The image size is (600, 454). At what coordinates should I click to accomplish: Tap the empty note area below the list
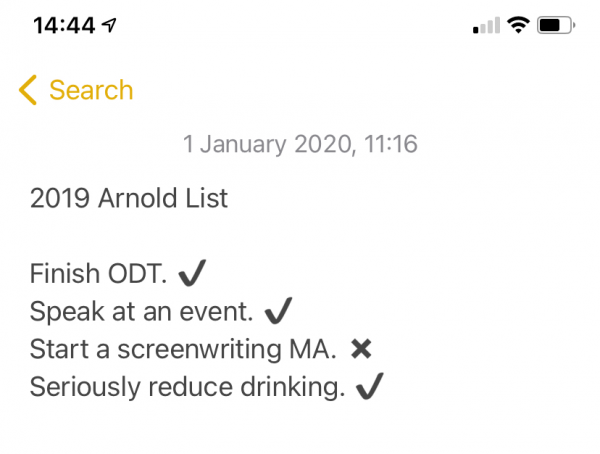pyautogui.click(x=300, y=429)
